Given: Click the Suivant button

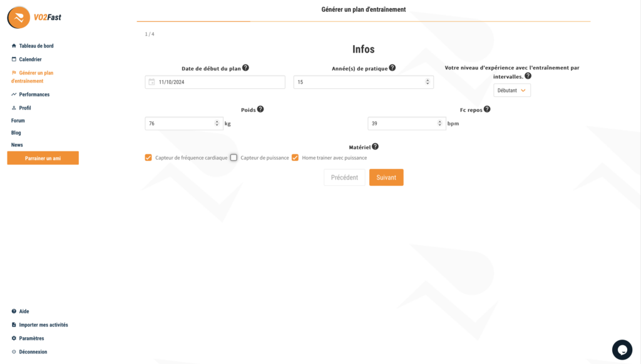Looking at the screenshot, I should (x=386, y=178).
